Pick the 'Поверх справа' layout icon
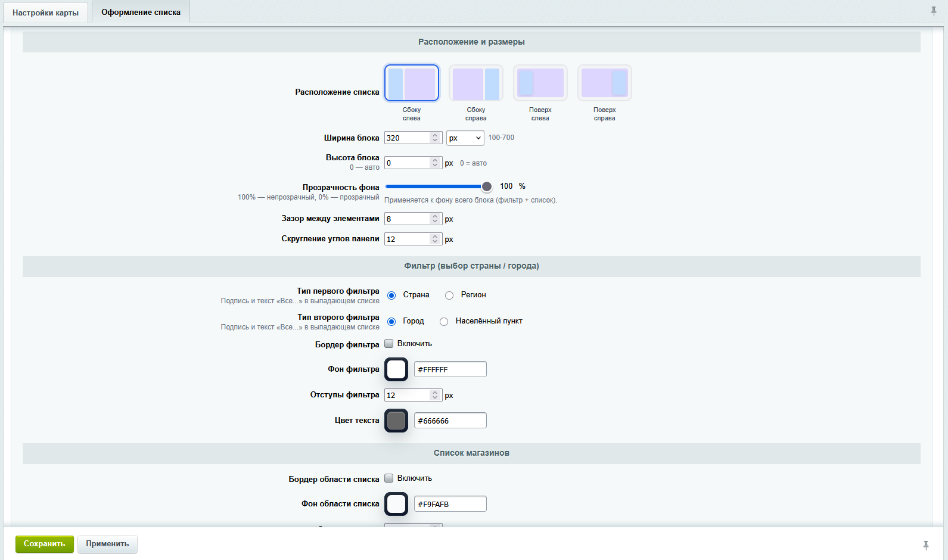948x560 pixels. pyautogui.click(x=605, y=83)
